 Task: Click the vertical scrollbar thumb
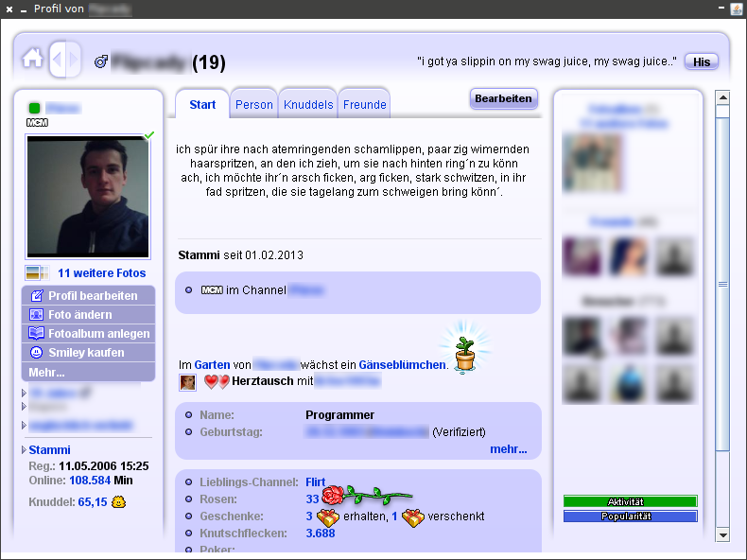[722, 285]
